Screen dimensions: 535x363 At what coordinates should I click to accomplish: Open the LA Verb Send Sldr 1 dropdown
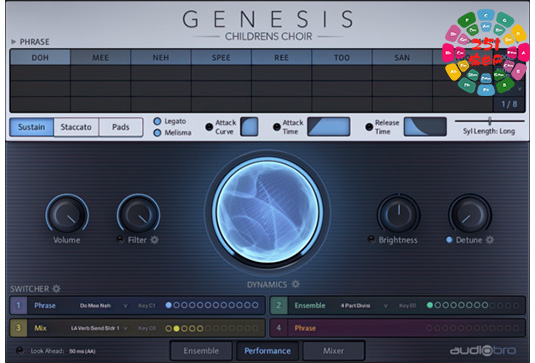coord(99,328)
